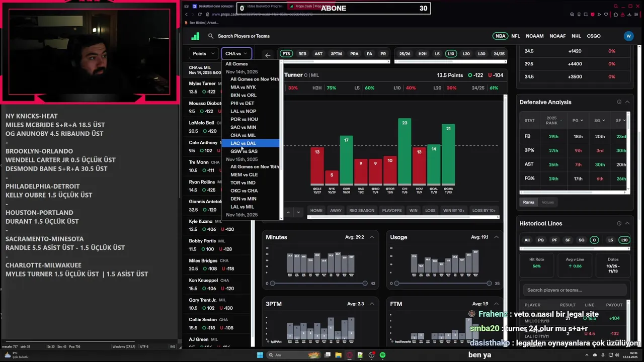
Task: Grab the Usage slider right handle
Action: coord(489,284)
